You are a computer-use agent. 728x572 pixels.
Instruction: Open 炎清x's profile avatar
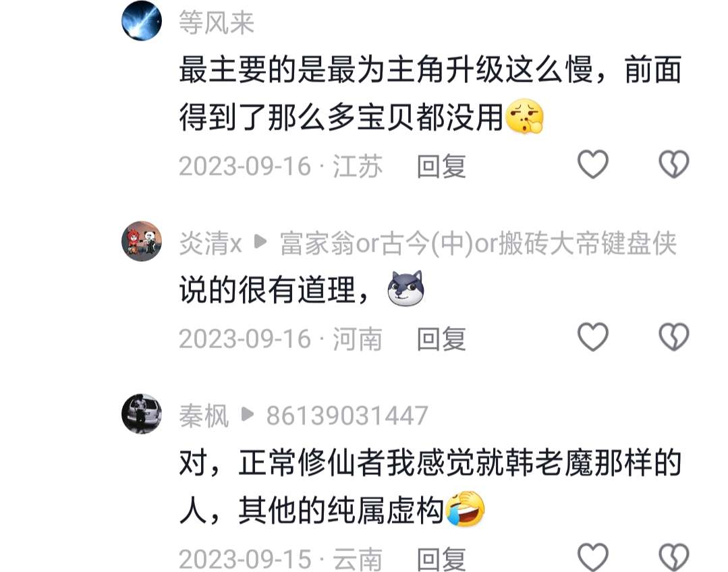142,241
